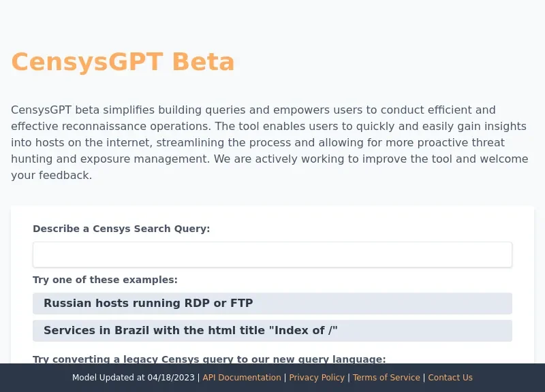Viewport: 545px width, 392px height.
Task: Click the "Describe a Censys Search Query" label
Action: click(121, 229)
